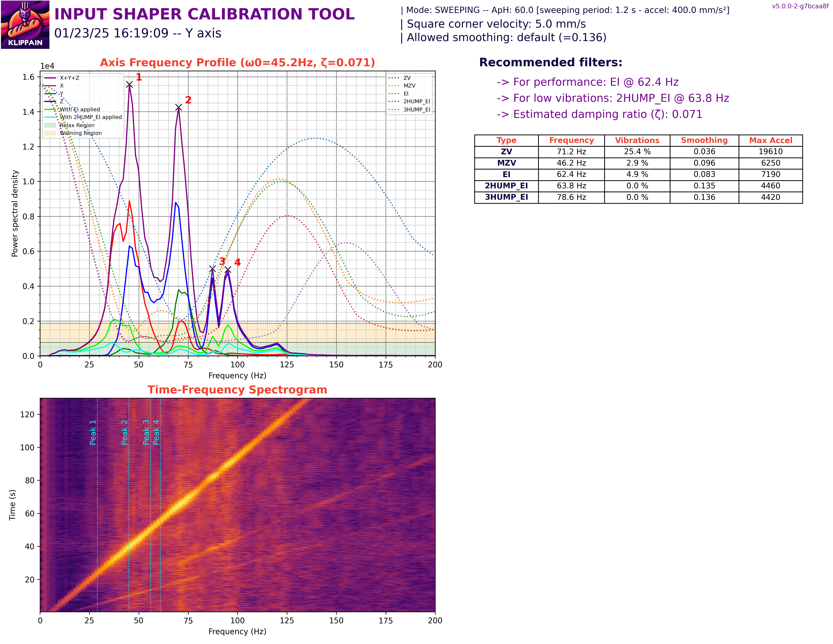Click the X+Y+Z legend entry

click(69, 78)
